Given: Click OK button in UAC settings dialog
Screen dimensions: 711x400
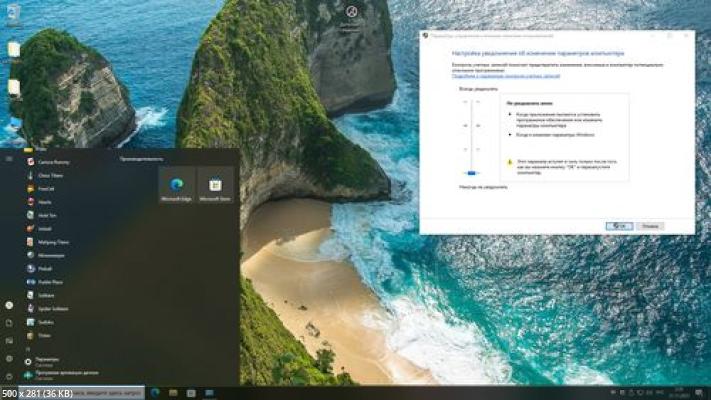Looking at the screenshot, I should coord(619,226).
